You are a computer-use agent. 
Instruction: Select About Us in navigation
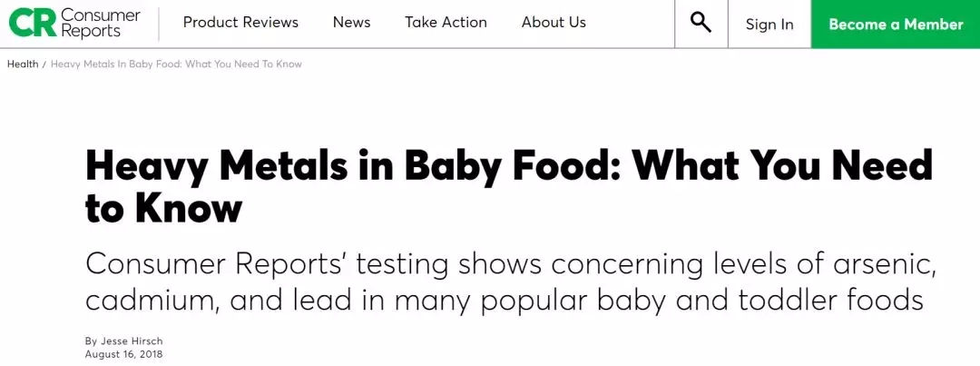[554, 23]
